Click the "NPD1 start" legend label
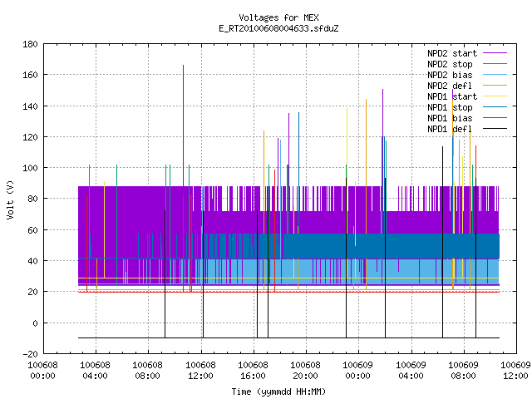Viewport: 532px width, 399px height. [x=452, y=96]
